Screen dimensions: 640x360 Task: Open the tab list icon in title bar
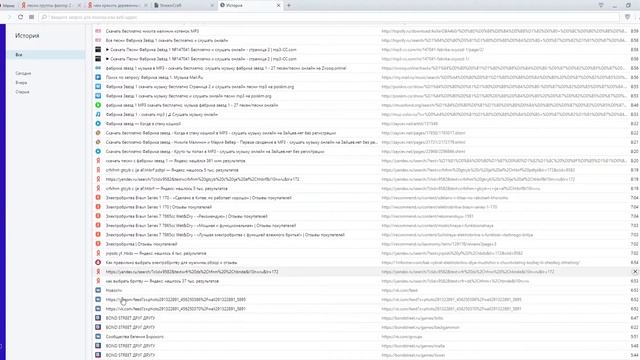tap(601, 5)
